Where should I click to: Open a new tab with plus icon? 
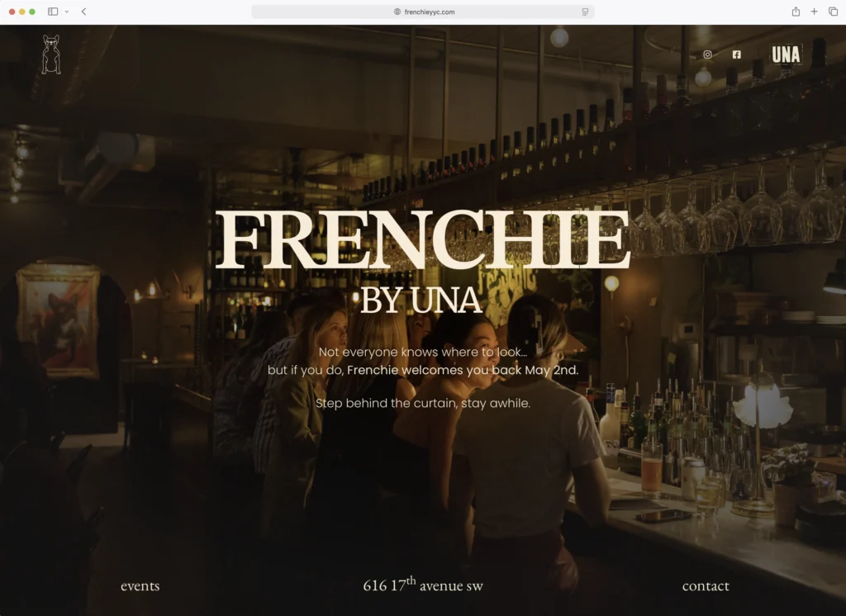click(814, 12)
